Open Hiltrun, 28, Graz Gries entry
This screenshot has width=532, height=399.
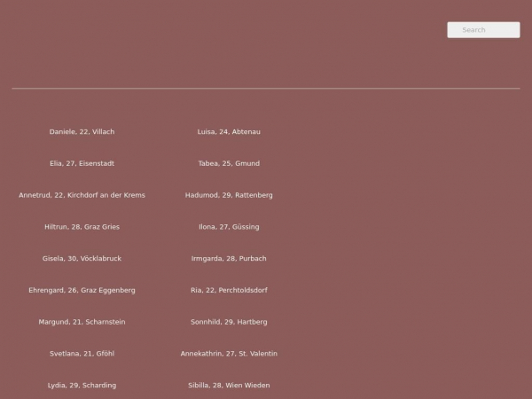pyautogui.click(x=82, y=227)
